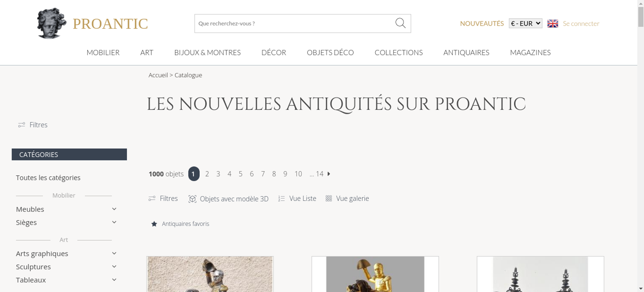Click the search magnifier icon
The width and height of the screenshot is (644, 292).
400,23
